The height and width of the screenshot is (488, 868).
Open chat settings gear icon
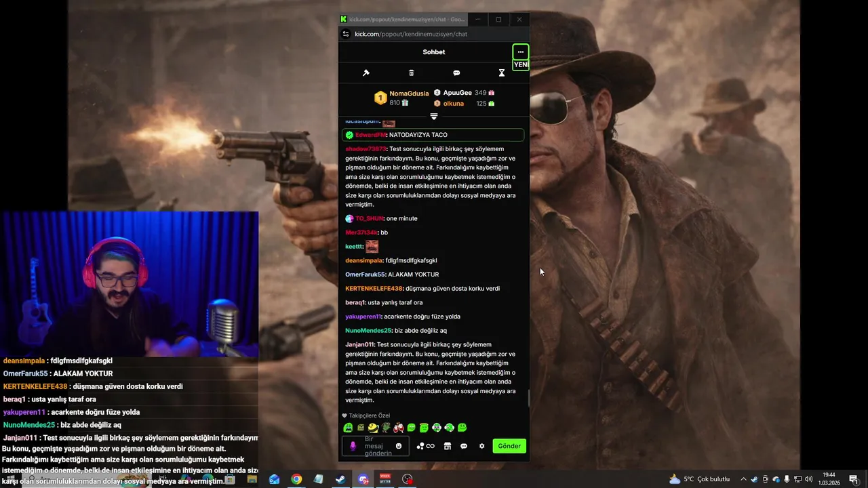(x=482, y=446)
